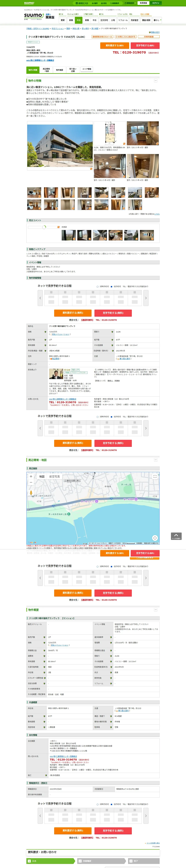The width and height of the screenshot is (186, 868).
Task: Collapse the 周辺環境・地図 section
Action: 156,460
